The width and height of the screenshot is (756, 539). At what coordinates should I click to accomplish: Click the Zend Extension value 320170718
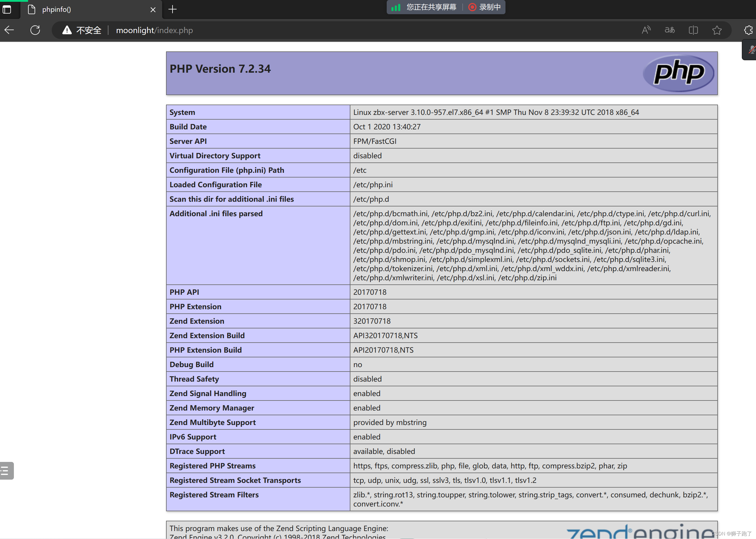(x=372, y=321)
